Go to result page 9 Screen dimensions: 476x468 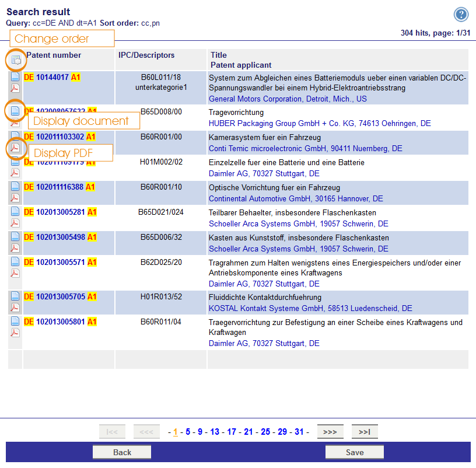click(x=200, y=432)
